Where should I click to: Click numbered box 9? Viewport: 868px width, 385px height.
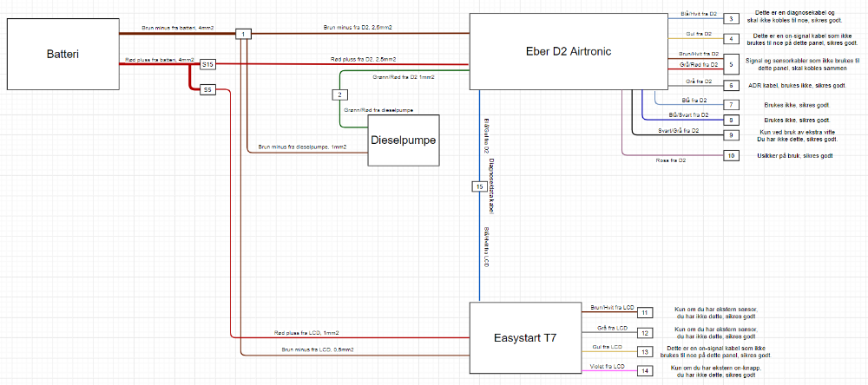731,134
